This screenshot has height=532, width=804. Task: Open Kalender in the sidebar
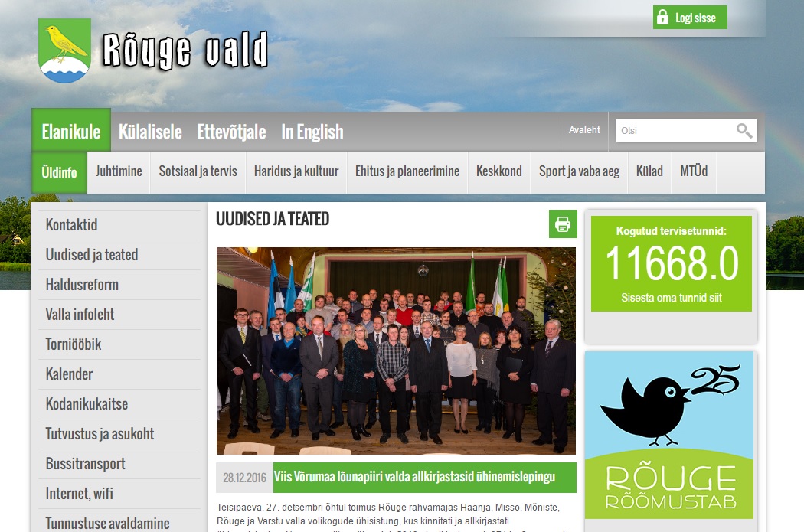[x=119, y=374]
